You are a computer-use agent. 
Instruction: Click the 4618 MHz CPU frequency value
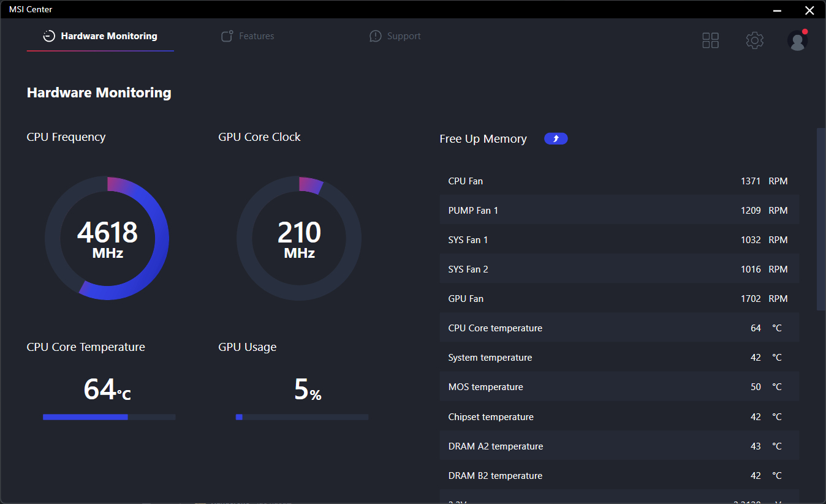(x=107, y=239)
